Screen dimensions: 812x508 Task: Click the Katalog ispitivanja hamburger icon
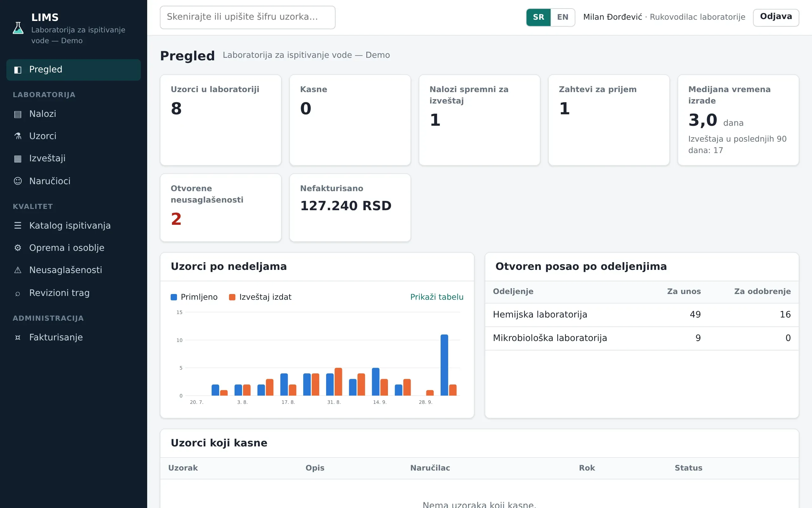tap(18, 225)
